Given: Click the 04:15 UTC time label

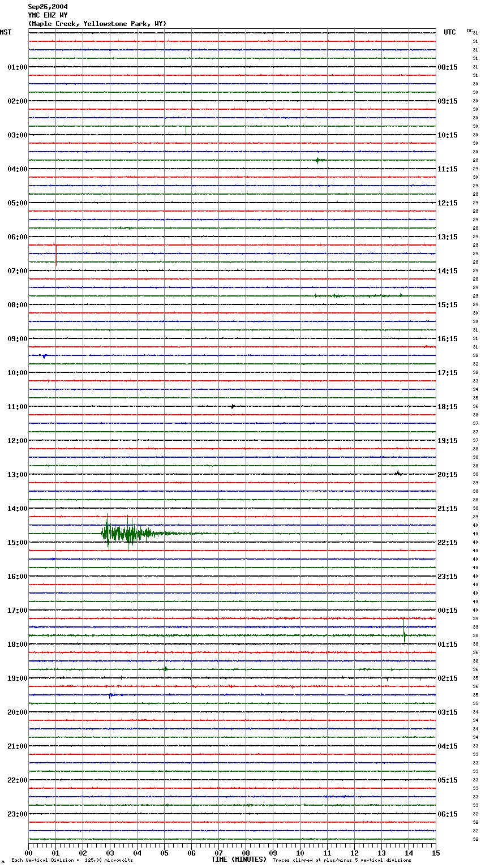Looking at the screenshot, I should (x=448, y=746).
